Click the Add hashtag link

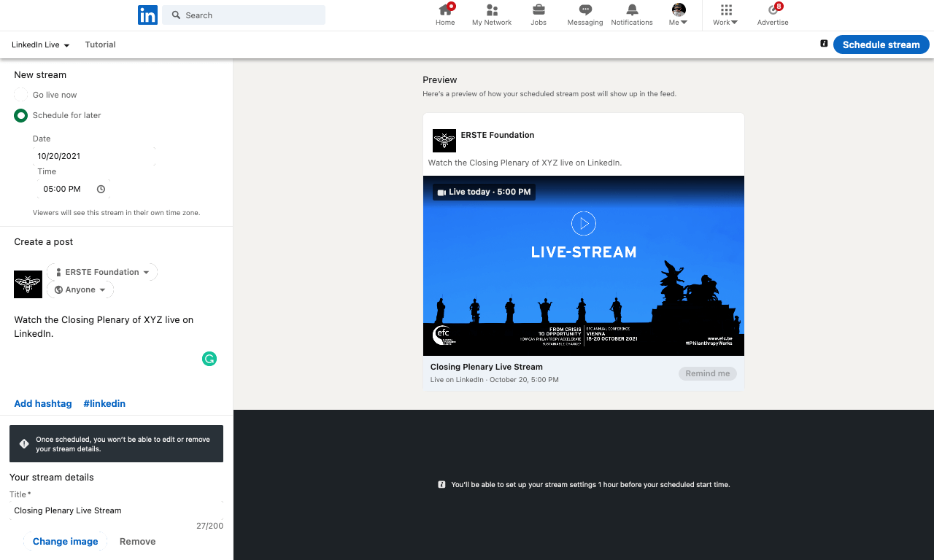[42, 403]
